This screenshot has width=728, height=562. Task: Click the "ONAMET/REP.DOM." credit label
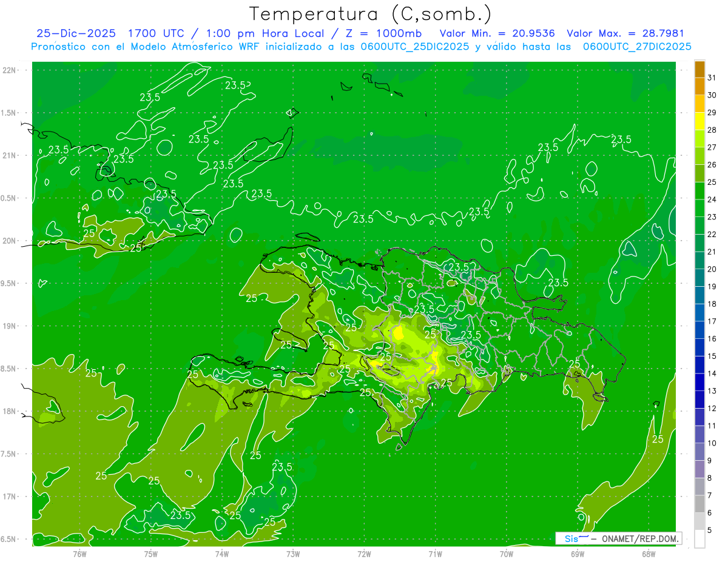pos(641,538)
